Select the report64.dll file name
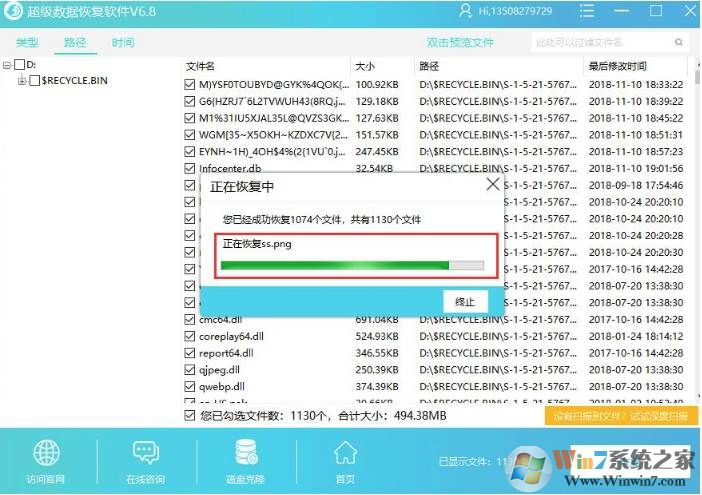Viewport: 702px width, 495px height. (226, 353)
